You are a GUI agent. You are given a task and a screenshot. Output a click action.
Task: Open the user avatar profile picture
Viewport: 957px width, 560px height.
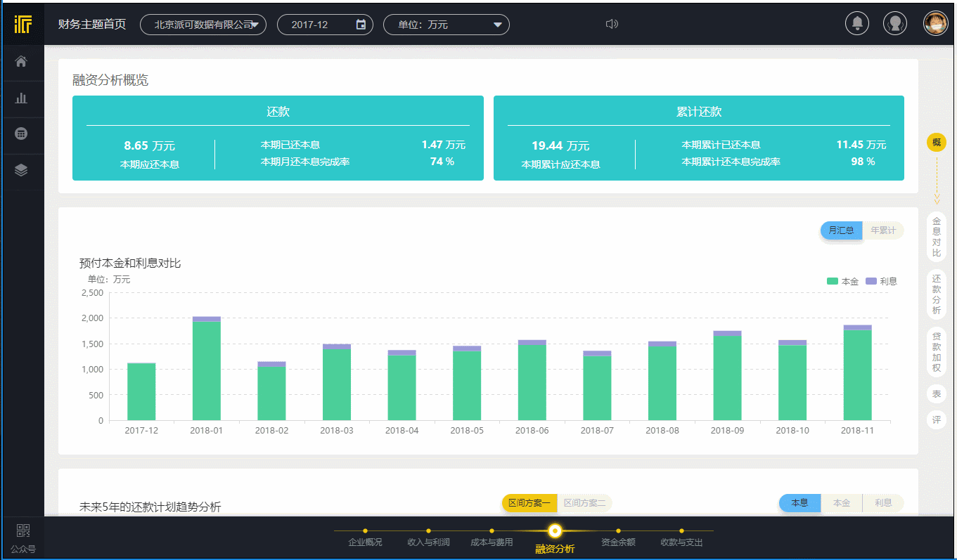[935, 24]
